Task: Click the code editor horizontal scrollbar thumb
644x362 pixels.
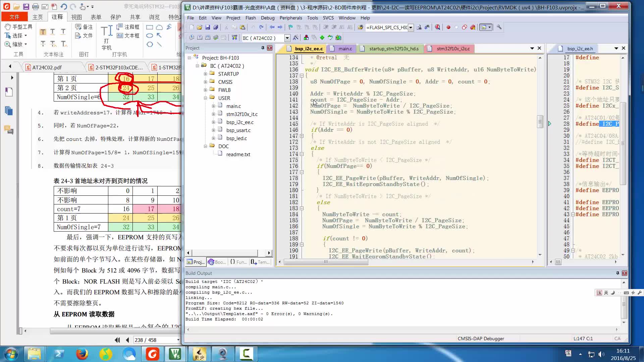Action: [x=326, y=262]
